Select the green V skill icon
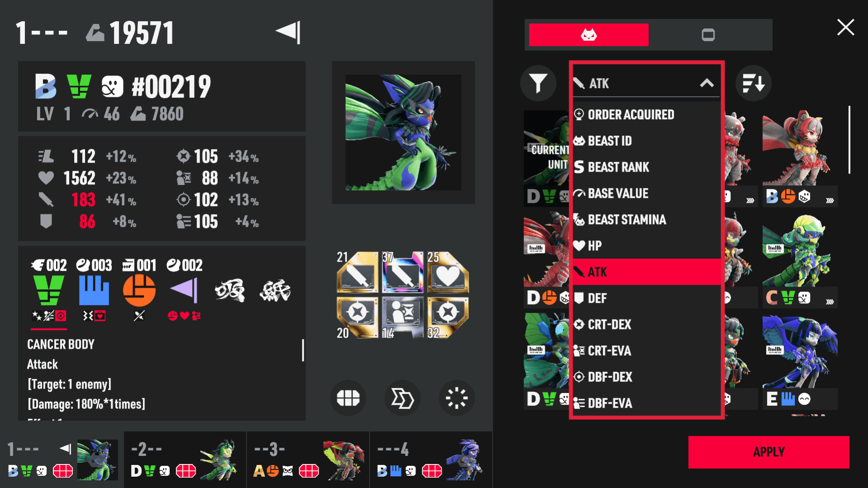This screenshot has height=488, width=868. pyautogui.click(x=49, y=290)
